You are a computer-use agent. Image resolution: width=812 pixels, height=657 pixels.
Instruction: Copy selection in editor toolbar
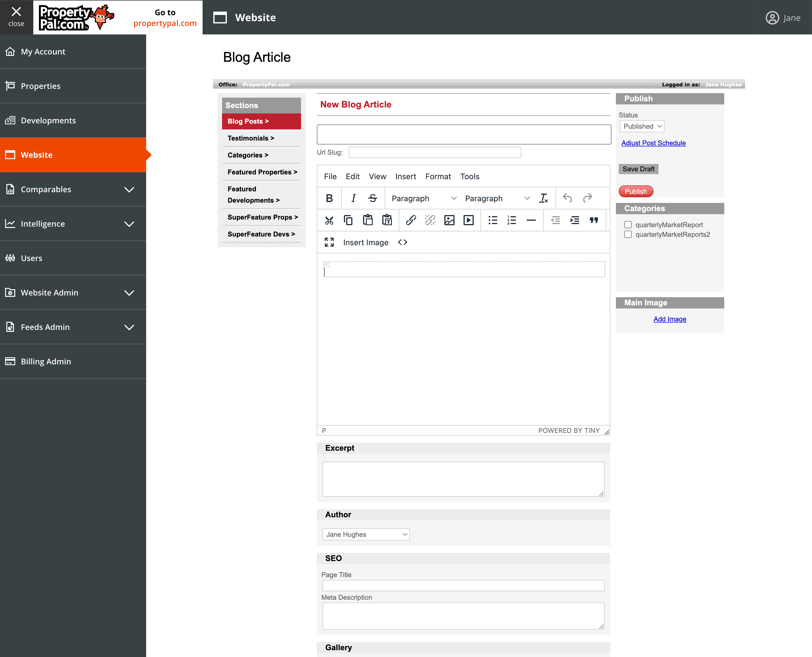(348, 220)
